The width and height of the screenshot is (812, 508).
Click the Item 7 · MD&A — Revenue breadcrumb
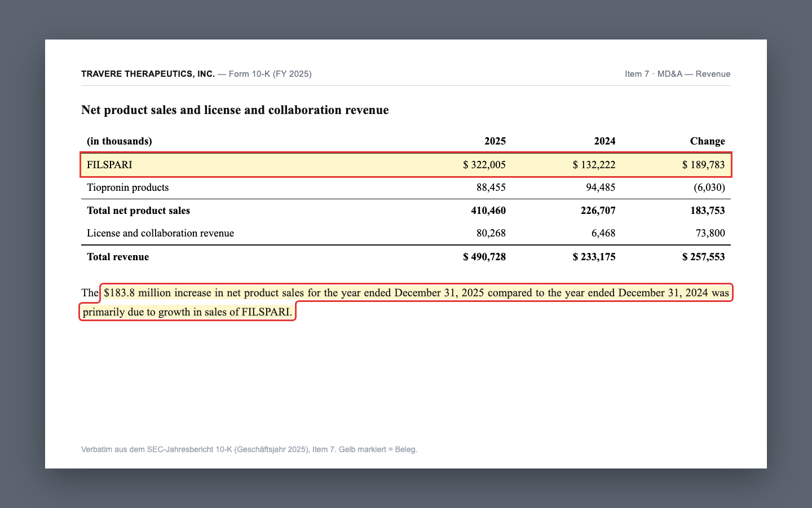click(x=677, y=74)
